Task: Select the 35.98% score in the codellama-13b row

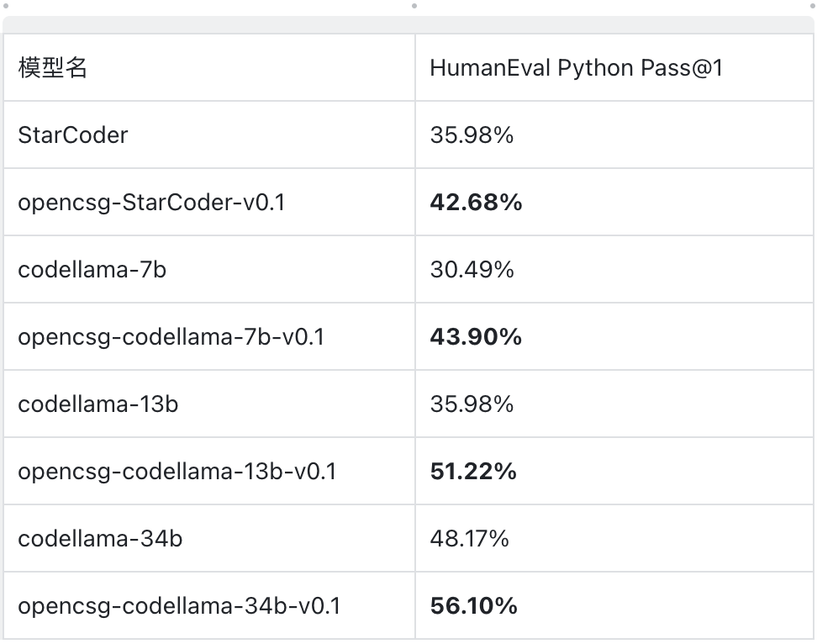Action: [x=472, y=404]
